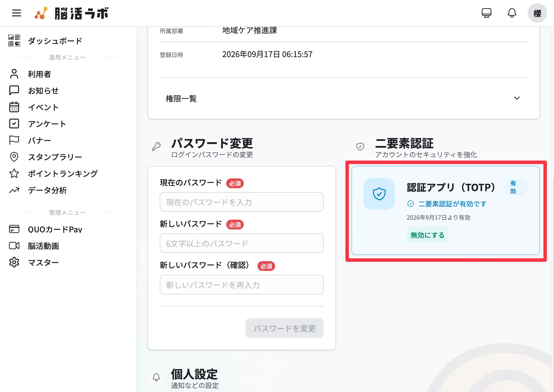Open ポイントランキング menu label
Viewport: 554px width, 392px height.
tap(63, 173)
